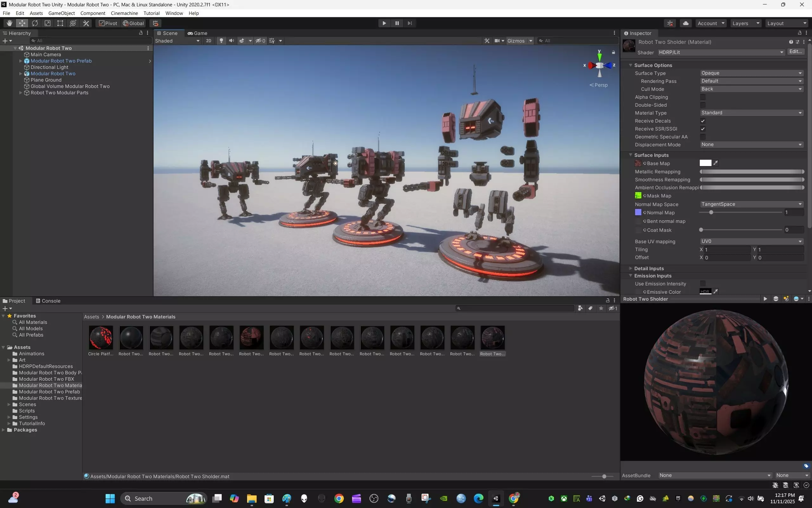Switch to the Game tab
The width and height of the screenshot is (812, 508).
[x=197, y=33]
